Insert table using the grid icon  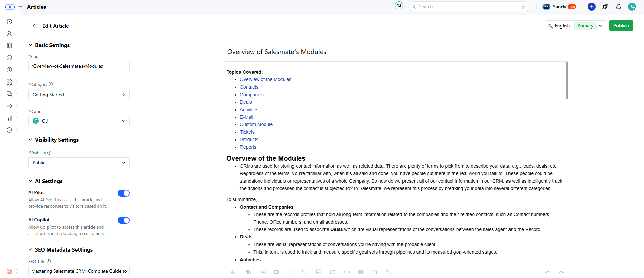361,272
